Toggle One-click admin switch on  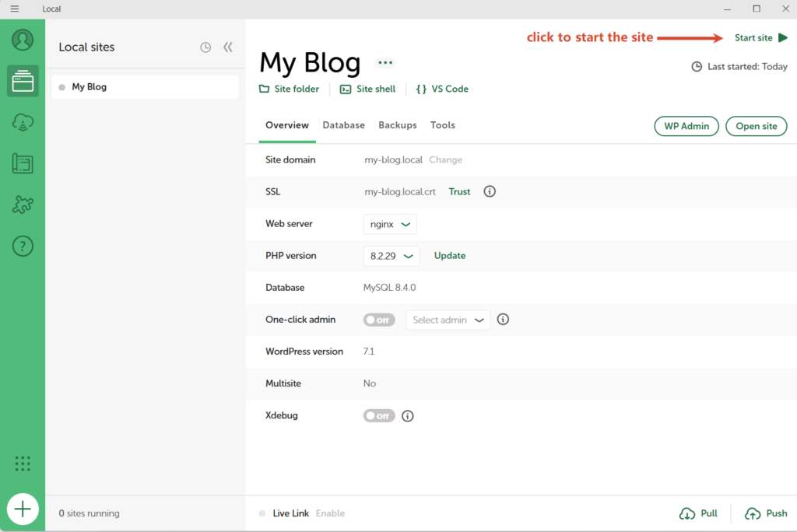(379, 320)
